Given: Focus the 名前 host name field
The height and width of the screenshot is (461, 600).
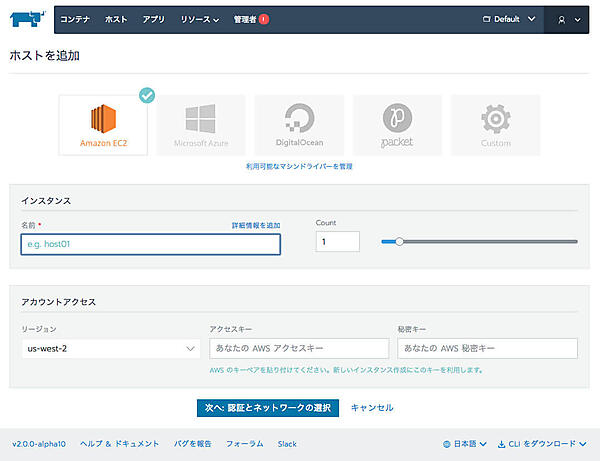Looking at the screenshot, I should (150, 244).
